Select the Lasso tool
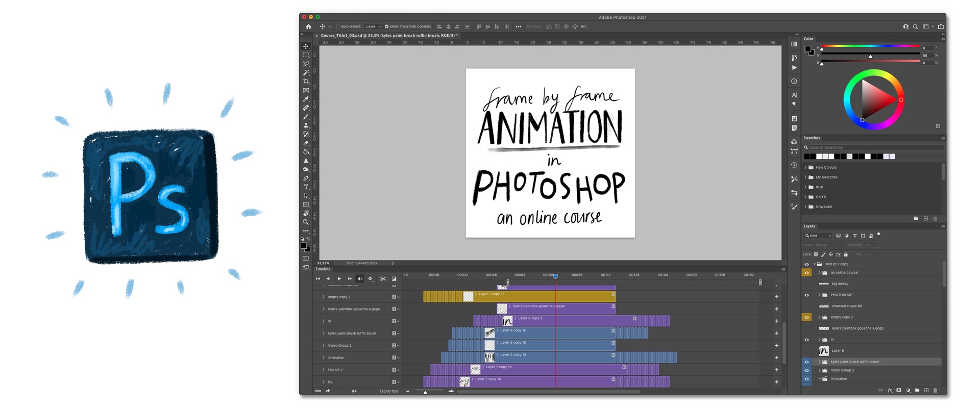This screenshot has height=412, width=980. 306,64
